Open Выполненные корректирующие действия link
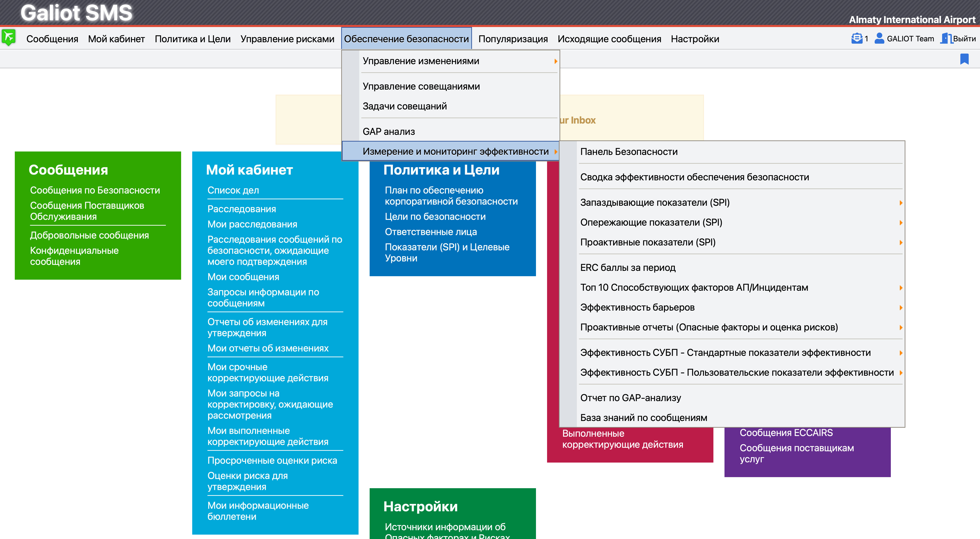Viewport: 980px width, 539px height. [622, 439]
